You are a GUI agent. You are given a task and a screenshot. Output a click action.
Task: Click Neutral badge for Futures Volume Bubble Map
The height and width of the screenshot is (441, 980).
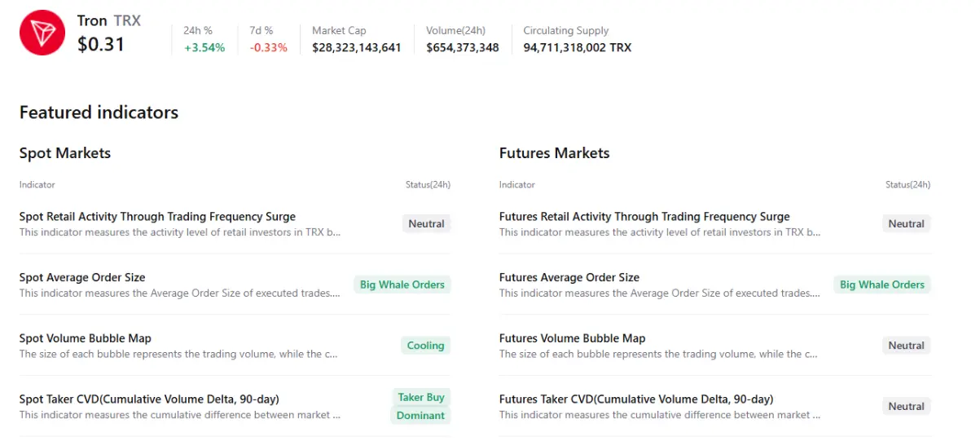pyautogui.click(x=906, y=346)
